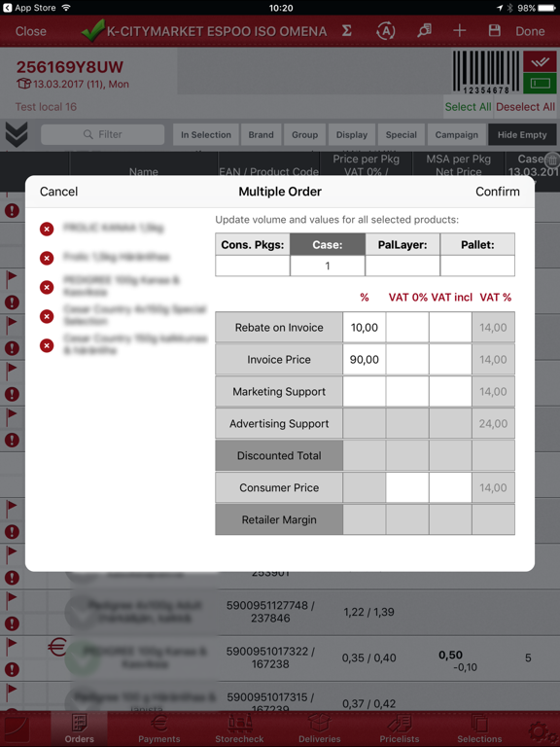560x747 pixels.
Task: Edit Consumer Price VAT 0% field
Action: pos(407,487)
